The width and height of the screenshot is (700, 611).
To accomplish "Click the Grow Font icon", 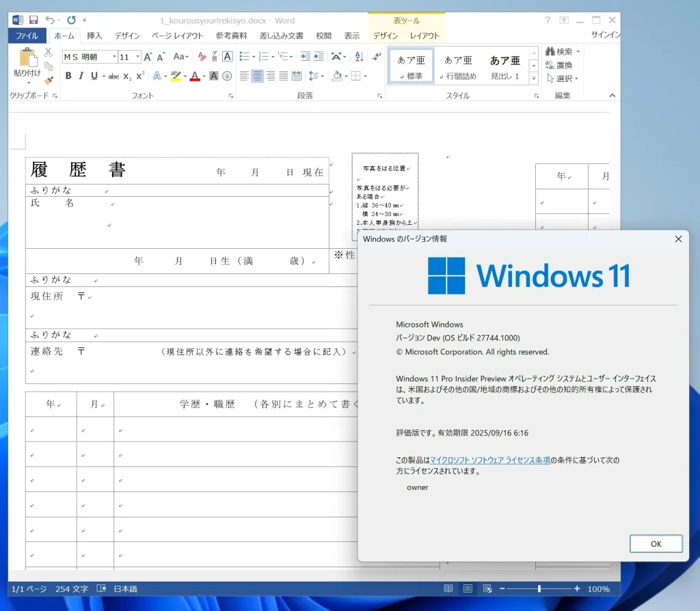I will [148, 57].
